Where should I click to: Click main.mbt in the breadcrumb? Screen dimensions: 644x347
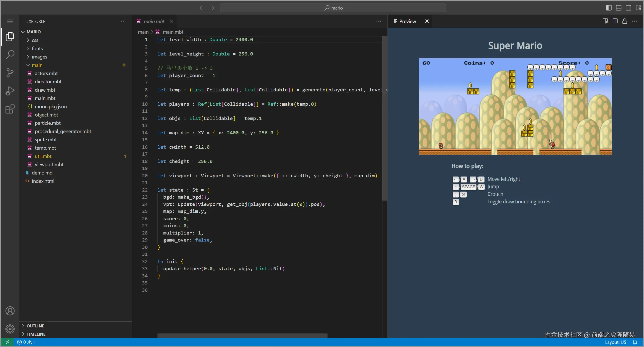coord(173,32)
